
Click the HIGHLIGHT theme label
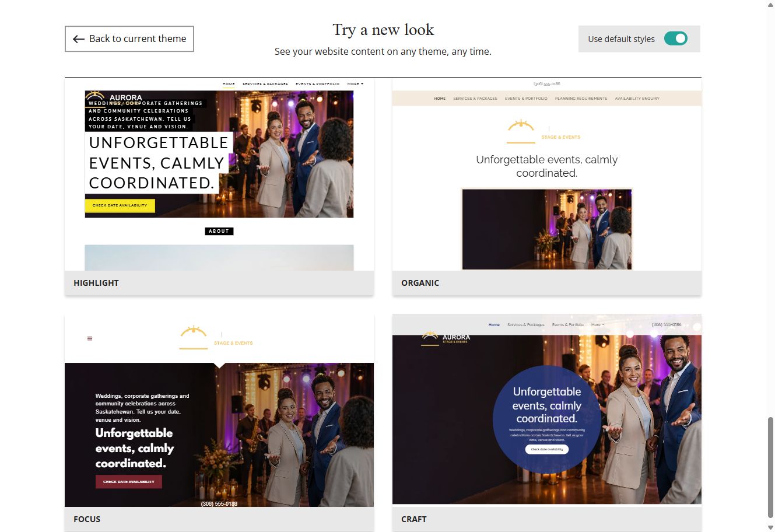click(96, 283)
